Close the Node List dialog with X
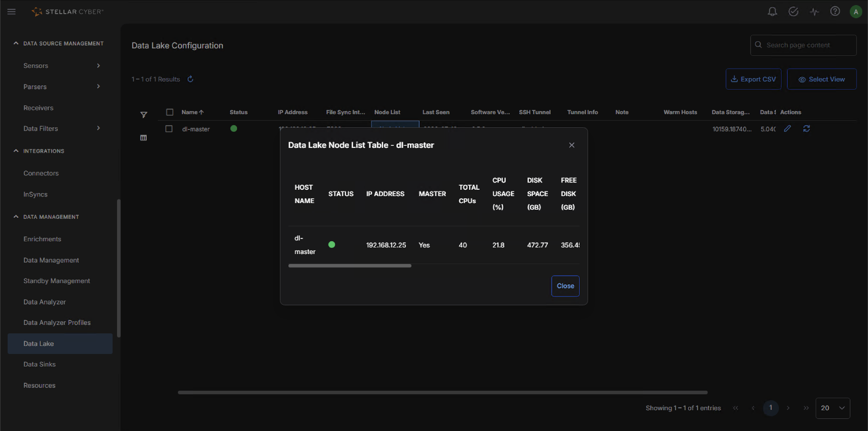Viewport: 868px width, 431px height. click(x=572, y=145)
